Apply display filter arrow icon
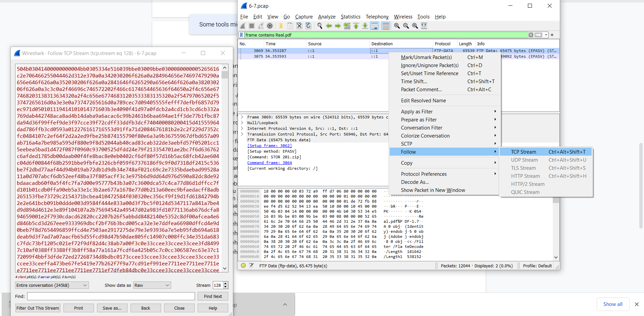This screenshot has height=316, width=644. pos(538,35)
